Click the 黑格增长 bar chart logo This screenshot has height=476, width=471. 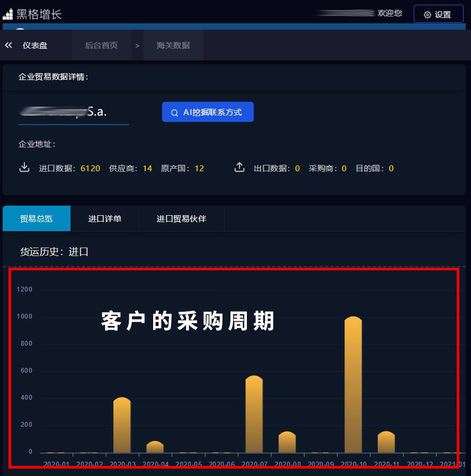(x=7, y=14)
